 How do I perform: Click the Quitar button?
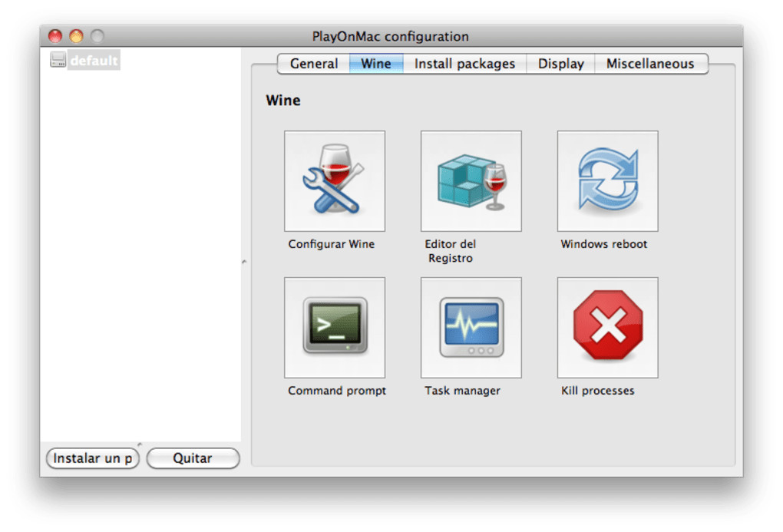tap(193, 458)
